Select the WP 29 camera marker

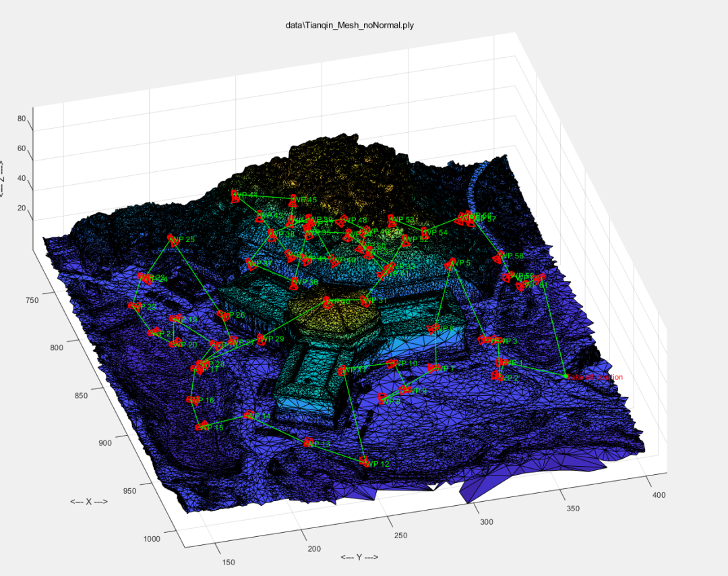(262, 339)
